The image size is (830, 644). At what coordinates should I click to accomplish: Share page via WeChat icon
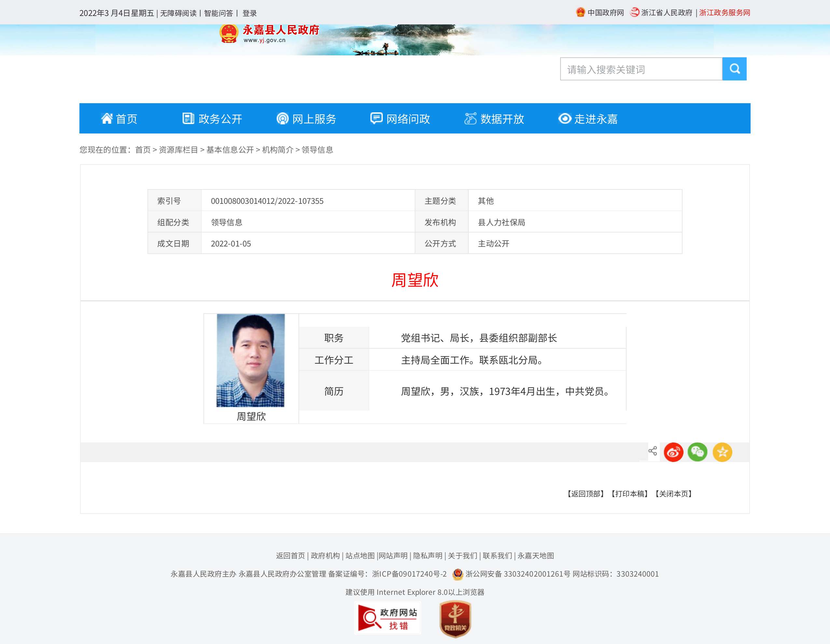pyautogui.click(x=697, y=452)
